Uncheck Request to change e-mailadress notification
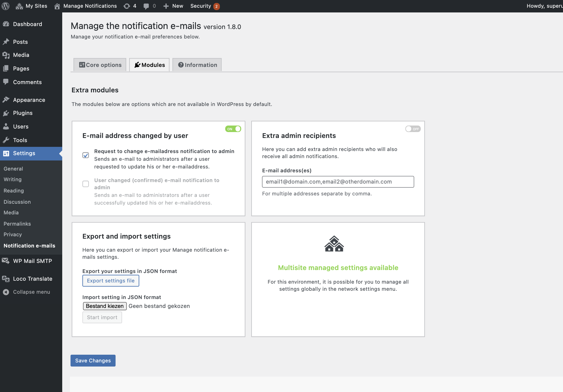The width and height of the screenshot is (563, 392). pyautogui.click(x=86, y=155)
